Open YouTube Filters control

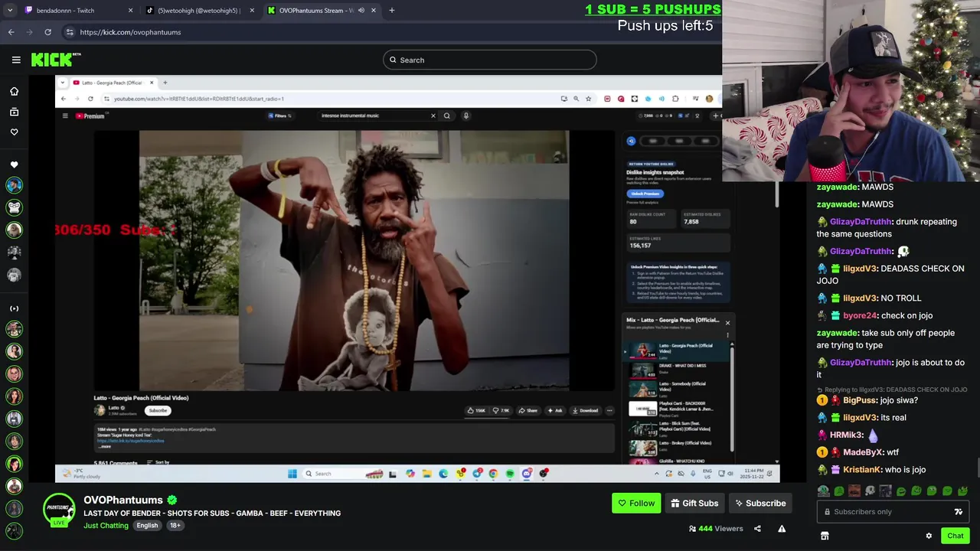coord(280,116)
